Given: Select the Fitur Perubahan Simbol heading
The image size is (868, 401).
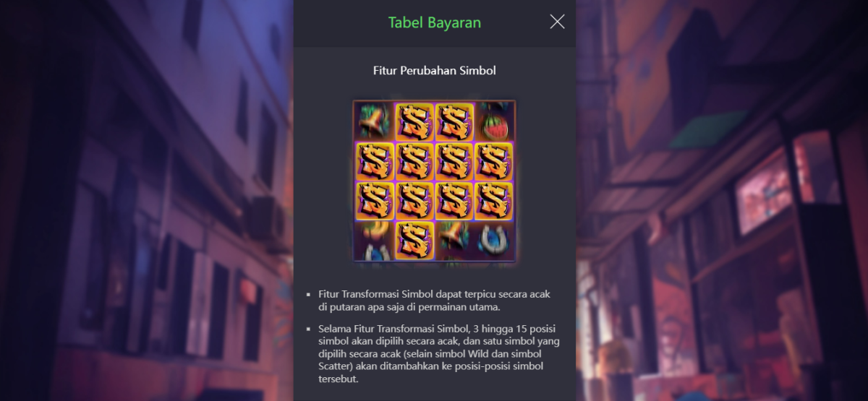Looking at the screenshot, I should (435, 71).
